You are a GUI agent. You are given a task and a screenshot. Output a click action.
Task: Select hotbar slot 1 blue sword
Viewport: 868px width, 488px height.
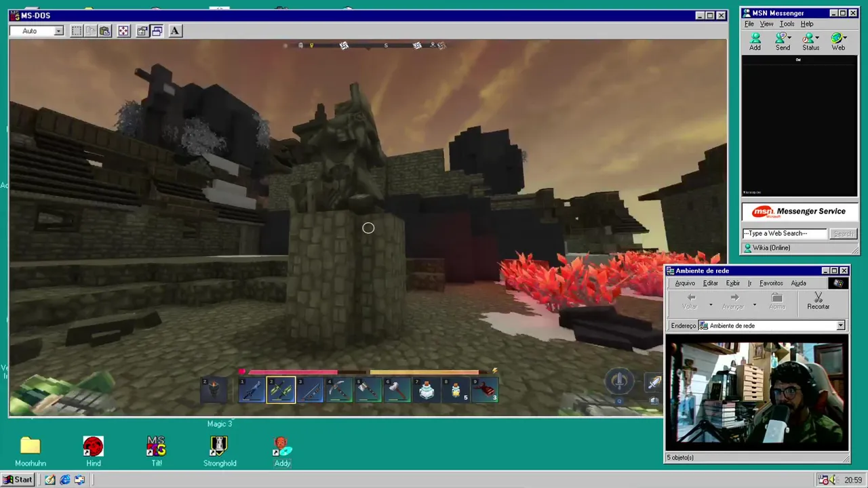point(252,390)
